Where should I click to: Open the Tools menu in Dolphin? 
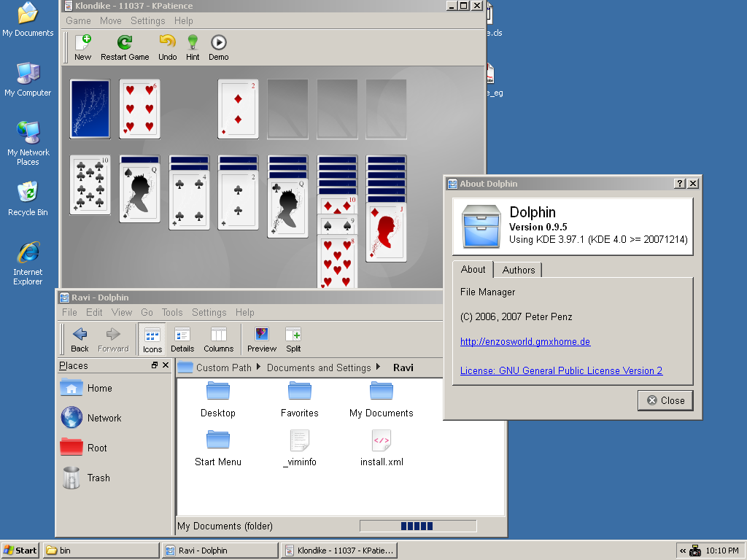[x=172, y=312]
